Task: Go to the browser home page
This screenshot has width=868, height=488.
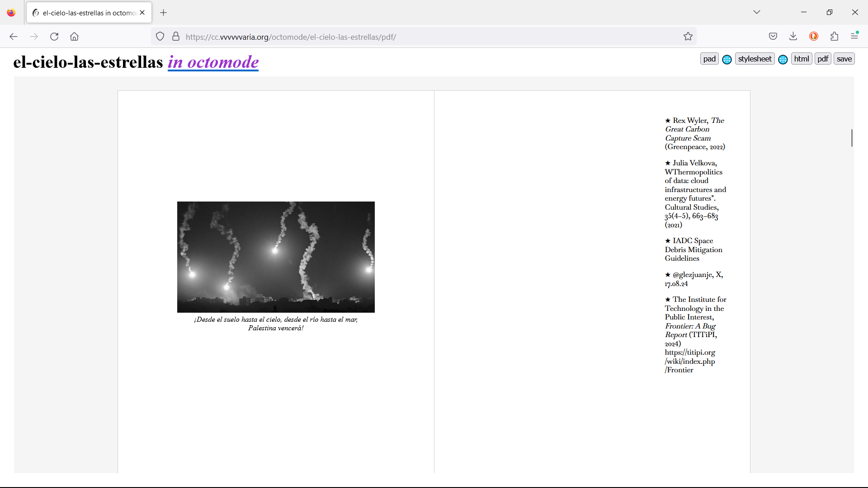Action: pyautogui.click(x=74, y=37)
